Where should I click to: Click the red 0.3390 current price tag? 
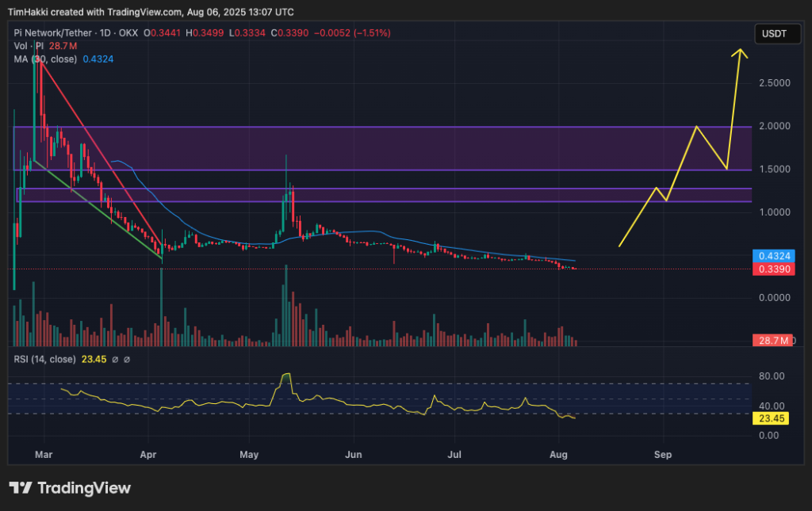pos(773,269)
